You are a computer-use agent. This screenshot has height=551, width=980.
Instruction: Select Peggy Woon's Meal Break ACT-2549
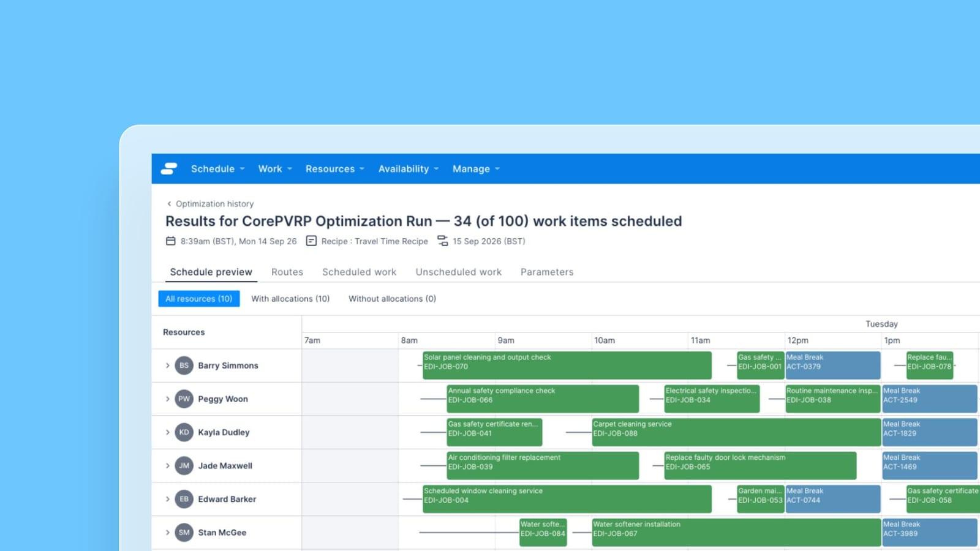(x=930, y=399)
